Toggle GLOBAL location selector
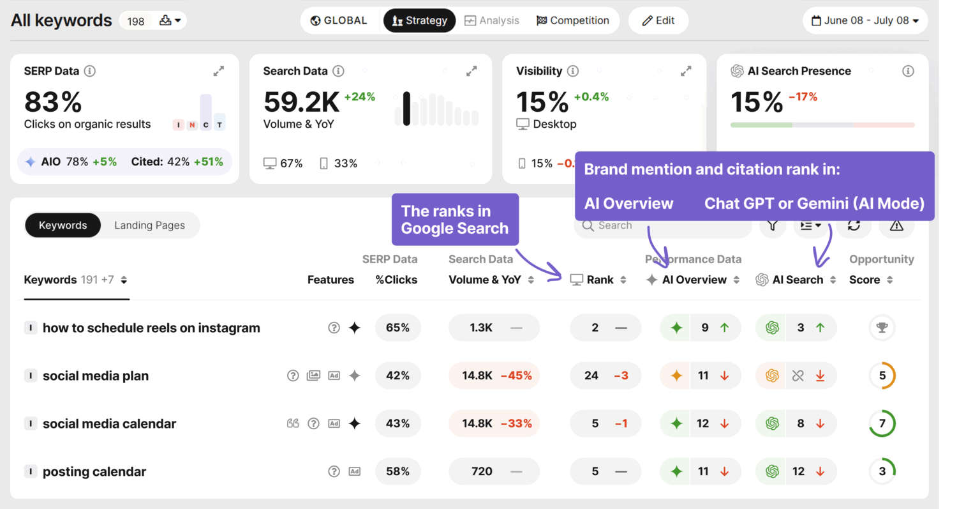The width and height of the screenshot is (980, 509). tap(339, 20)
